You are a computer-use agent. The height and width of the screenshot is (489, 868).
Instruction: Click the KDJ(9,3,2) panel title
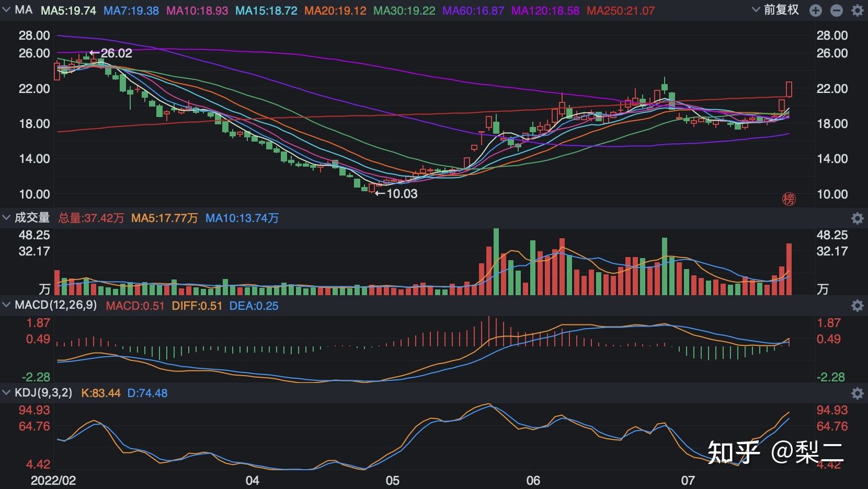[43, 392]
